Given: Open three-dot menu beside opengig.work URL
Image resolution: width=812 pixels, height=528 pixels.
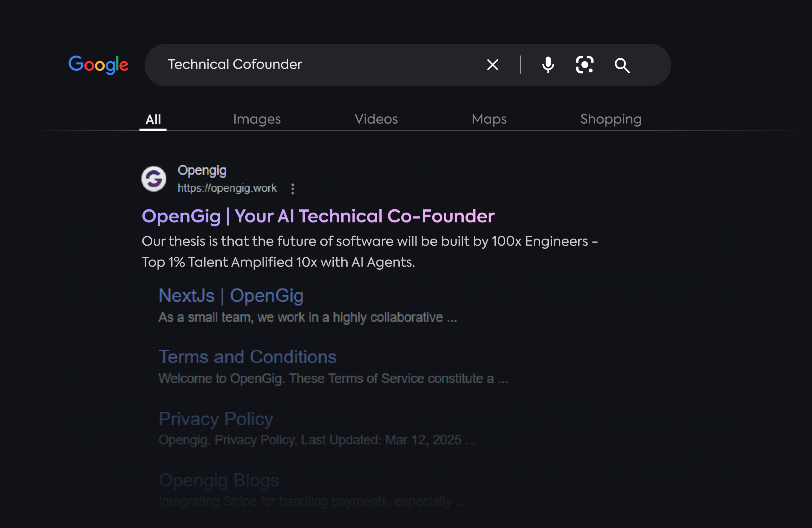Looking at the screenshot, I should coord(293,189).
